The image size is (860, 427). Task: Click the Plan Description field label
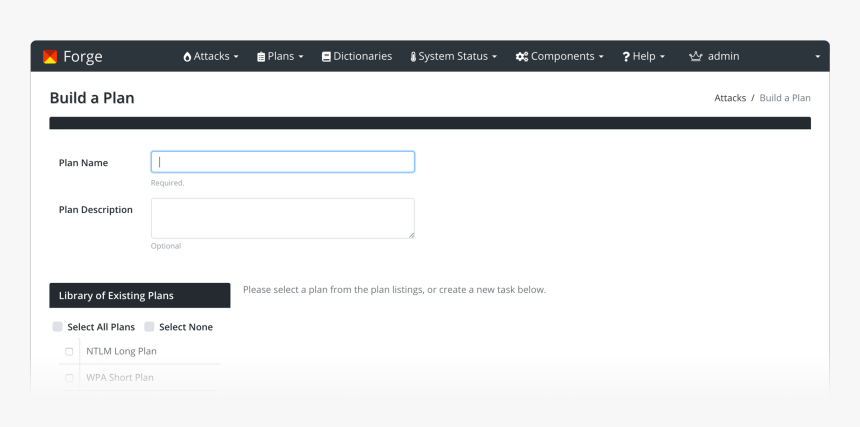click(x=95, y=210)
